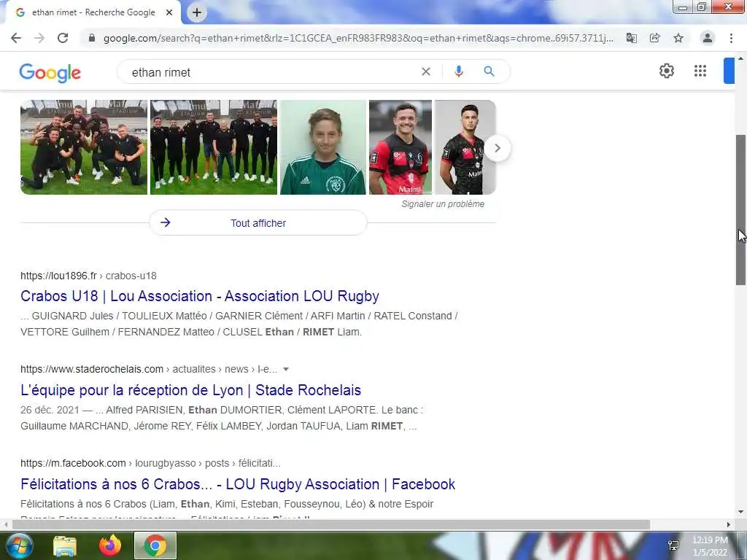Open the image of boy in green jersey
Image resolution: width=747 pixels, height=560 pixels.
(323, 147)
